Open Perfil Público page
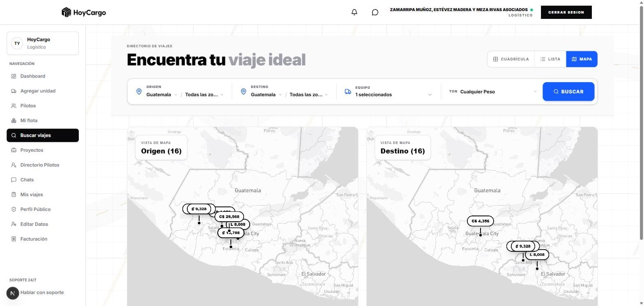The image size is (644, 306). tap(43, 209)
